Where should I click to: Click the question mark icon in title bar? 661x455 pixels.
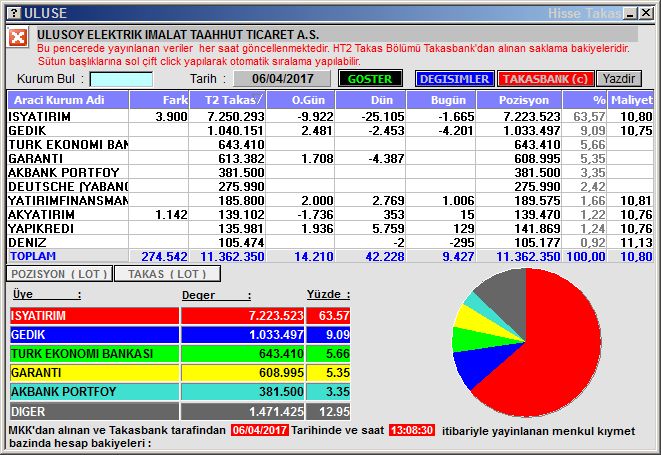(x=14, y=13)
